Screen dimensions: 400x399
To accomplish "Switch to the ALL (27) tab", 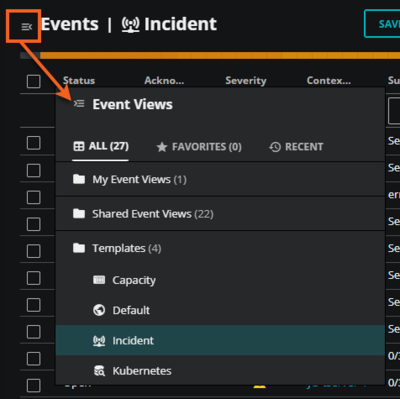I will coord(101,146).
